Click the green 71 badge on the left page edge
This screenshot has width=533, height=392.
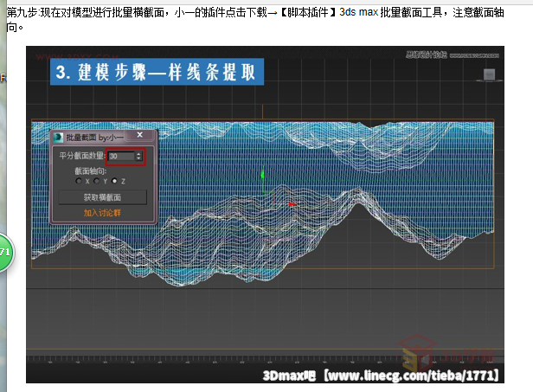[x=5, y=252]
